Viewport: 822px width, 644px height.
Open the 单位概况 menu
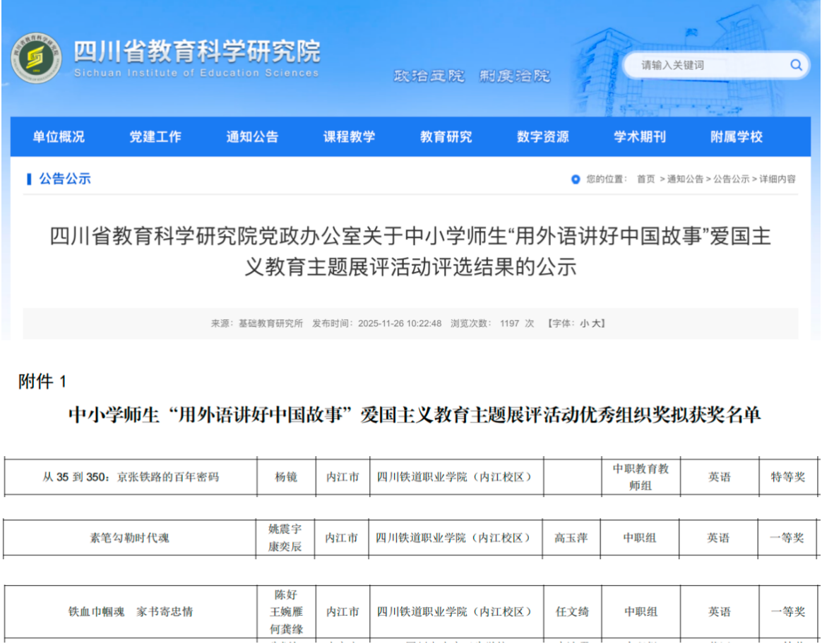coord(59,137)
